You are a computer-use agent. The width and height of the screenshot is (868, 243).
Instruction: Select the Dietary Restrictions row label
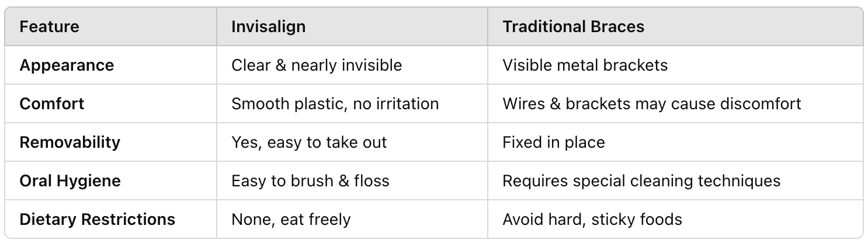pyautogui.click(x=97, y=219)
